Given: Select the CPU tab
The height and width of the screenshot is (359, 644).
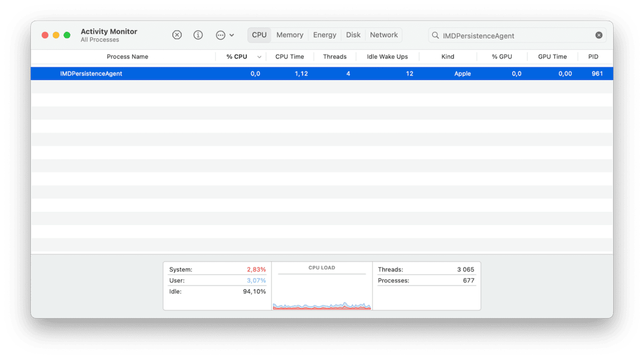Looking at the screenshot, I should 259,35.
